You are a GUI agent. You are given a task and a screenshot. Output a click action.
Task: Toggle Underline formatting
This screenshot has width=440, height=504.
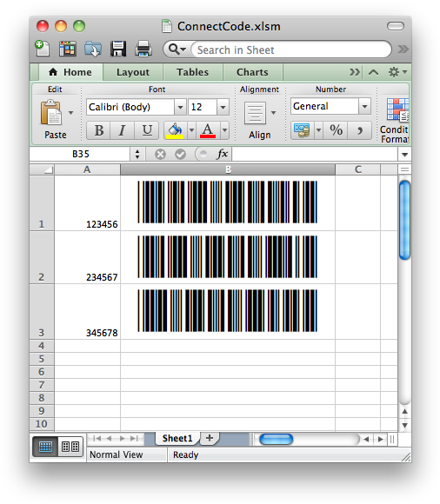pos(147,130)
